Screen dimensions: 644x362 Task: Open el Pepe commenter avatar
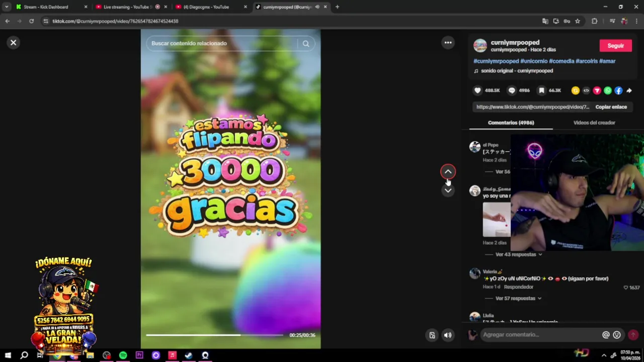[x=475, y=147]
